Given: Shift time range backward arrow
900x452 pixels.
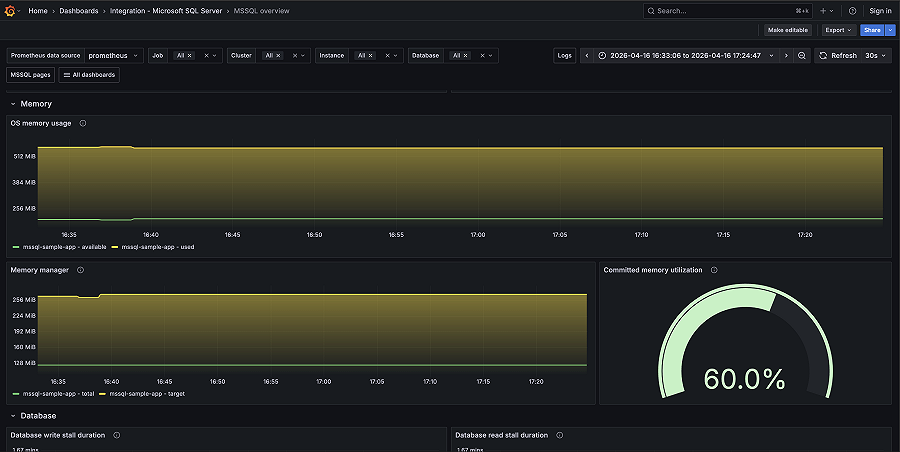Looking at the screenshot, I should tap(587, 56).
